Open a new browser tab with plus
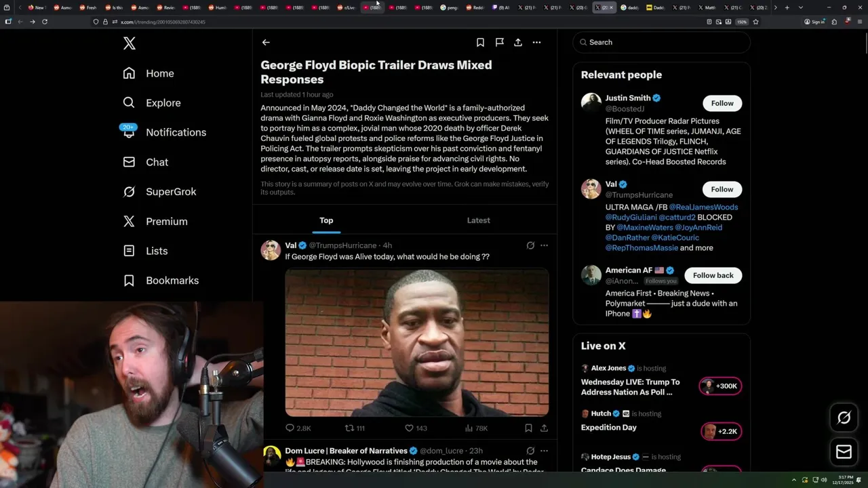This screenshot has height=488, width=868. pyautogui.click(x=787, y=7)
